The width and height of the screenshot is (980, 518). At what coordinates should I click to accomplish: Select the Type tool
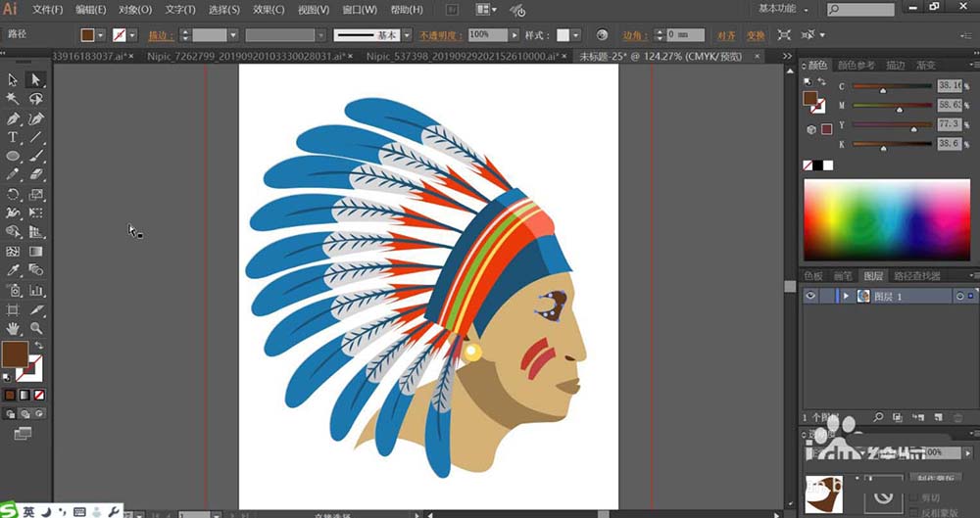coord(13,137)
